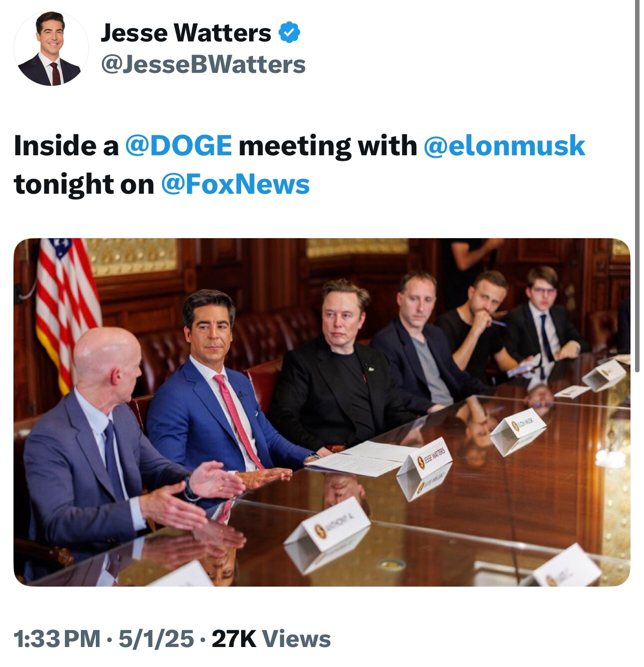Open Jesse Watters' round profile picture

tap(51, 49)
